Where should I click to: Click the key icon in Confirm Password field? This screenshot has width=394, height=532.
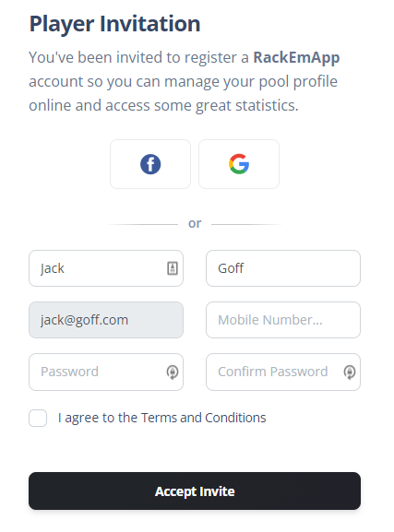click(x=350, y=372)
